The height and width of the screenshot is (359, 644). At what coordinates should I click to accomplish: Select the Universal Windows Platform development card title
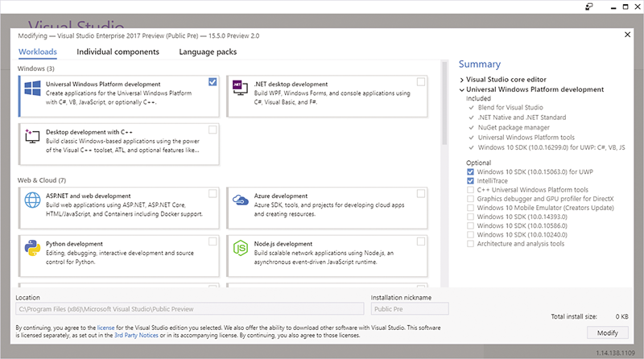pyautogui.click(x=103, y=85)
